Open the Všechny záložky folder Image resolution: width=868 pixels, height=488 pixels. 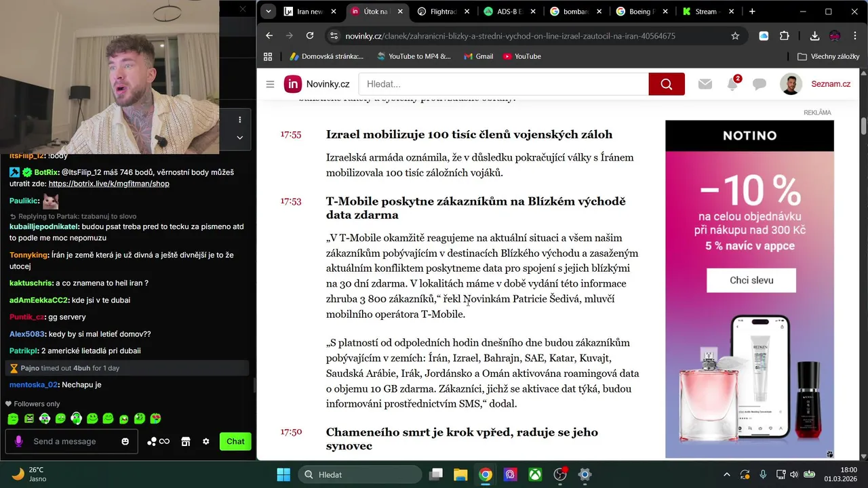click(828, 56)
